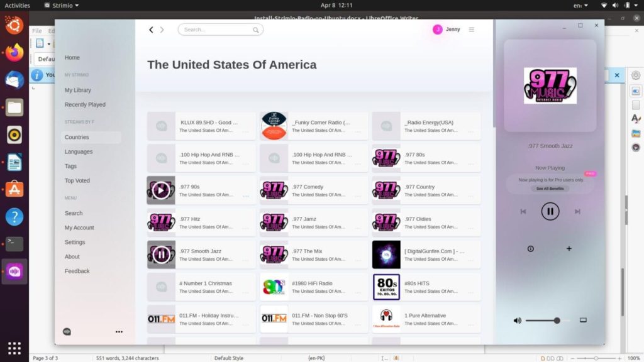Screen dimensions: 644x362
Task: Open station info with the info icon
Action: pos(530,249)
